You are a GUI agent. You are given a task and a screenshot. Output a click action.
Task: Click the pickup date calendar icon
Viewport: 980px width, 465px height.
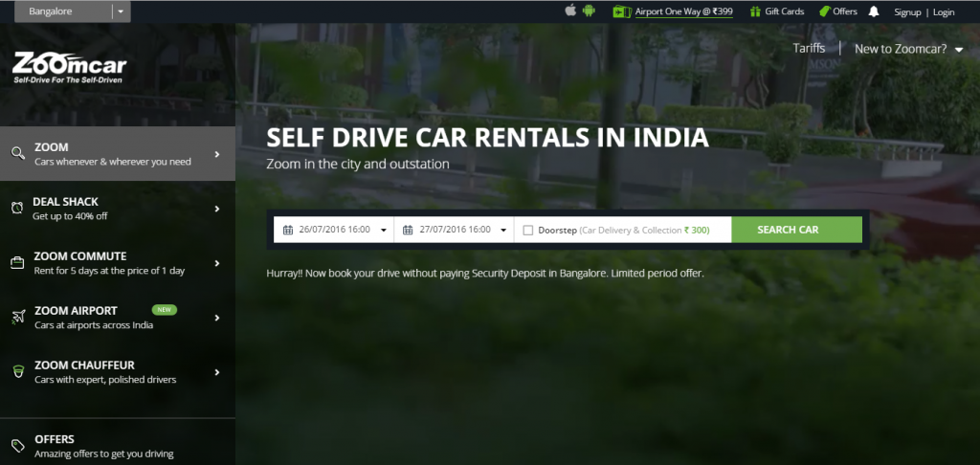pyautogui.click(x=288, y=230)
